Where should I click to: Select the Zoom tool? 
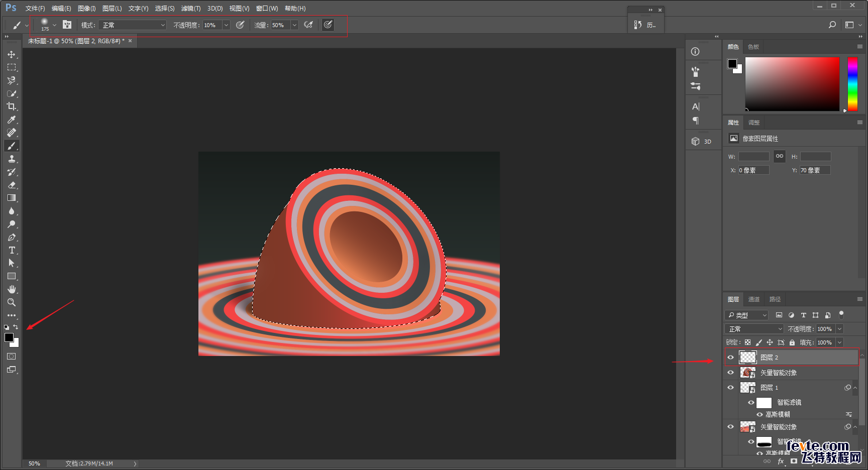[11, 302]
